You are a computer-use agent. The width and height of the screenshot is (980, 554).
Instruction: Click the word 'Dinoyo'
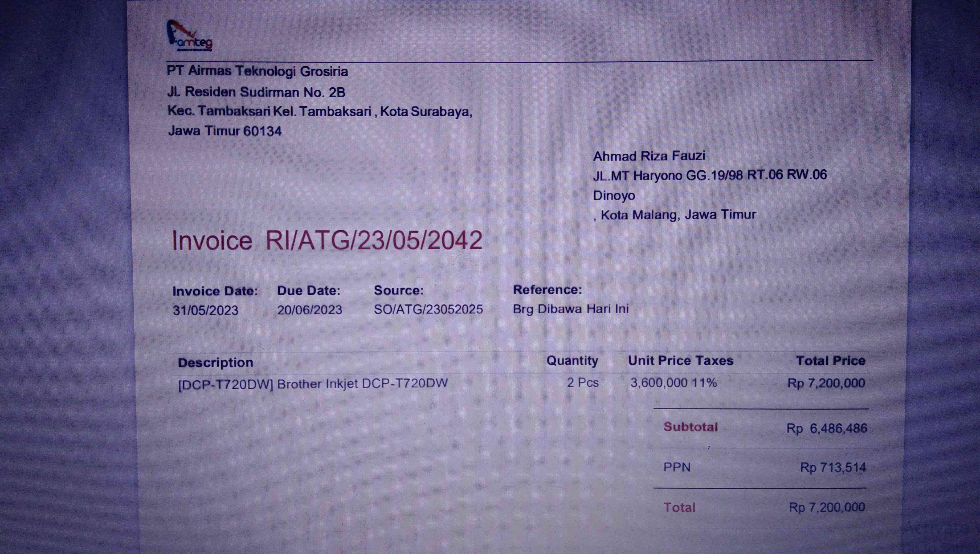[x=614, y=196]
